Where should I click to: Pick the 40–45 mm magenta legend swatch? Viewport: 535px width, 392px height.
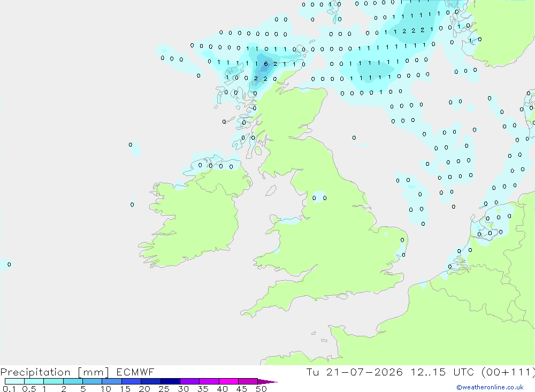pos(228,381)
